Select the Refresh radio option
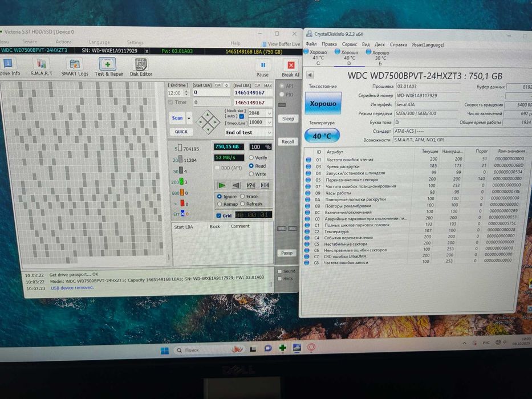Image resolution: width=532 pixels, height=399 pixels. (x=242, y=204)
